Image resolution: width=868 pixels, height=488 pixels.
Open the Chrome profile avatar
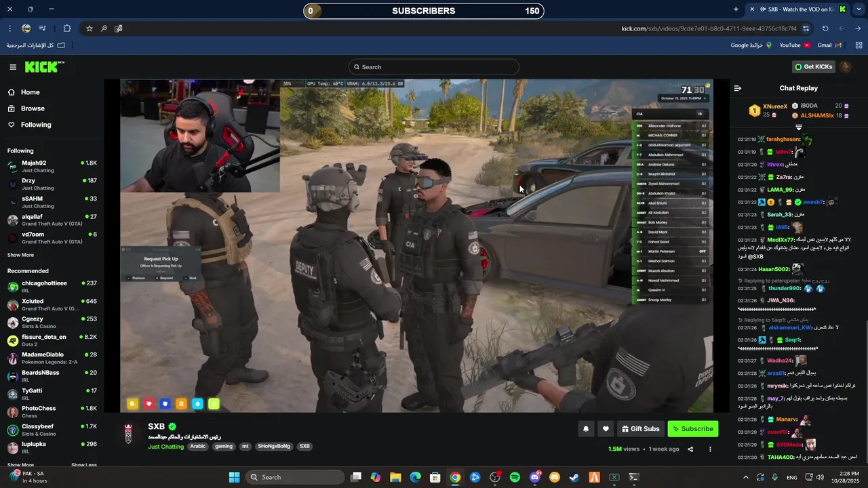26,28
